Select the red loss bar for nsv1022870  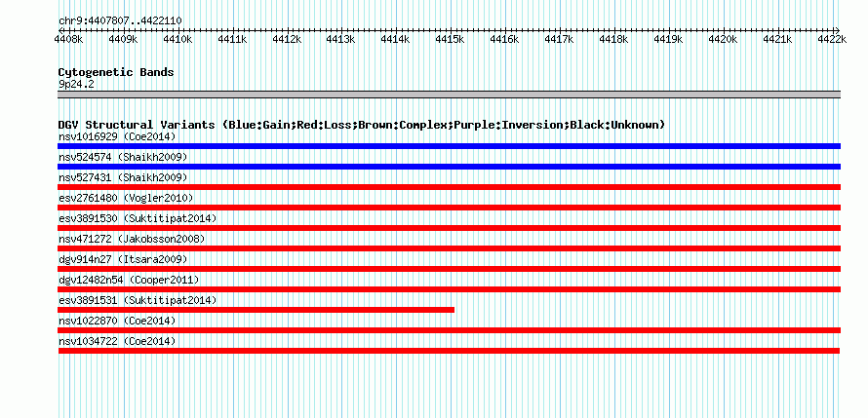coord(449,330)
